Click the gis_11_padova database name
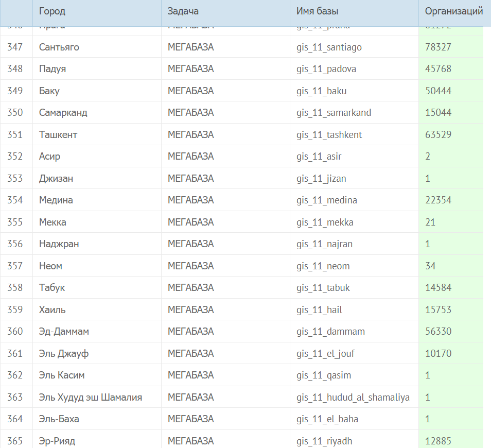The image size is (491, 448). [326, 69]
